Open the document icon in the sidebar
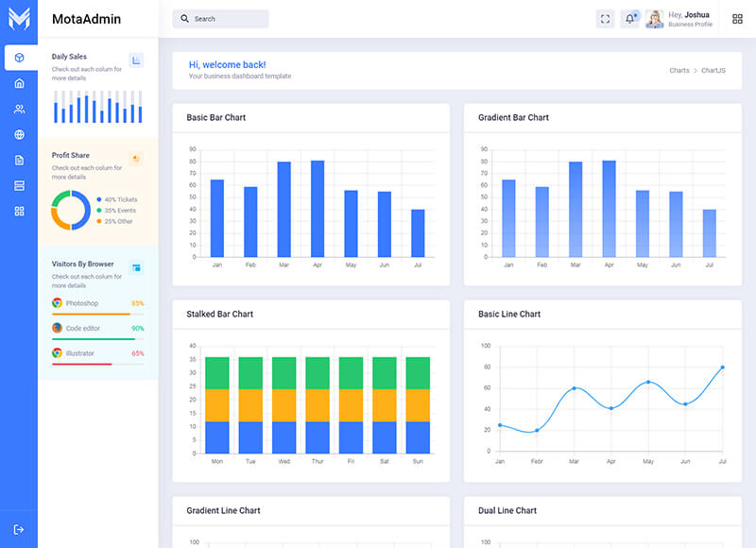The image size is (756, 548). click(19, 160)
